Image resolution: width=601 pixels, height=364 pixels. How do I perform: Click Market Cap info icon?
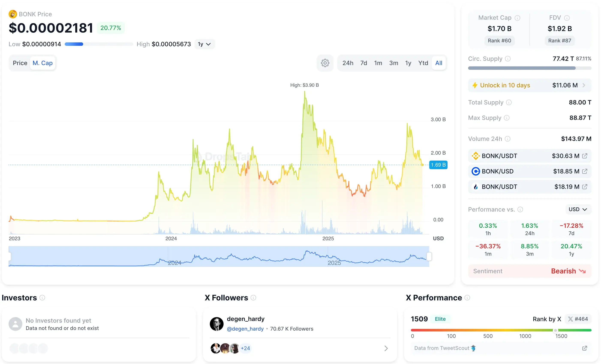(x=517, y=18)
